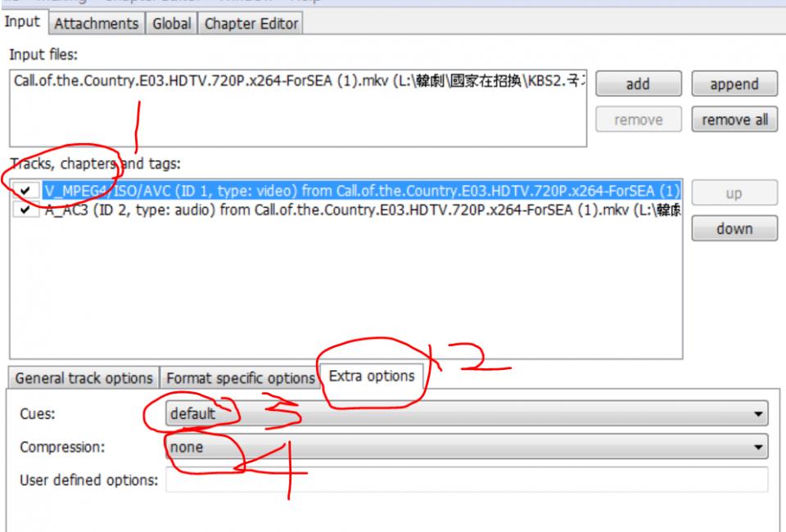Select the Call.of.the.Country.E03 input file entry
This screenshot has height=532, width=786.
click(298, 81)
